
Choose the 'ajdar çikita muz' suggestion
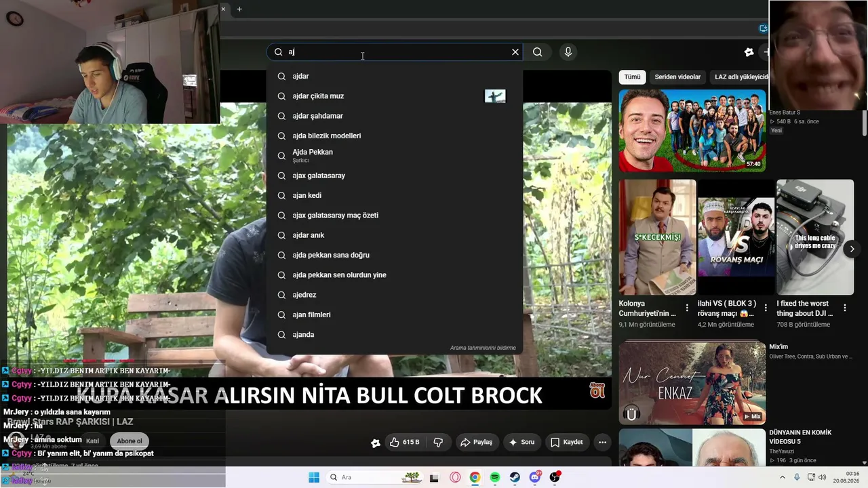tap(394, 96)
